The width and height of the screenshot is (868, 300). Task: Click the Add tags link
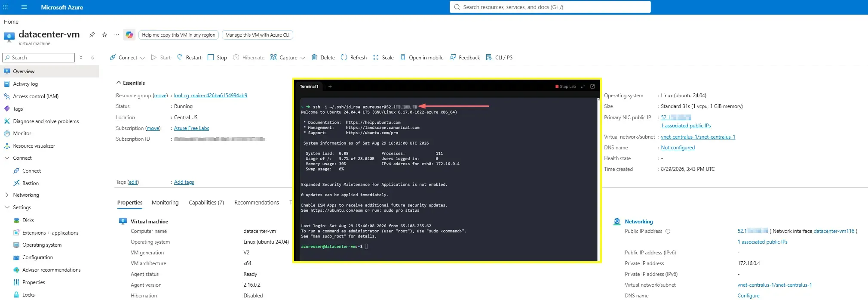click(x=184, y=182)
